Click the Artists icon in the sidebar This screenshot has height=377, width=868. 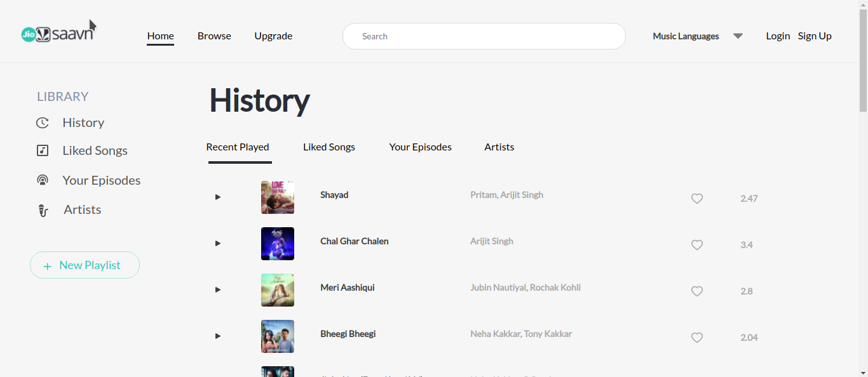click(43, 209)
